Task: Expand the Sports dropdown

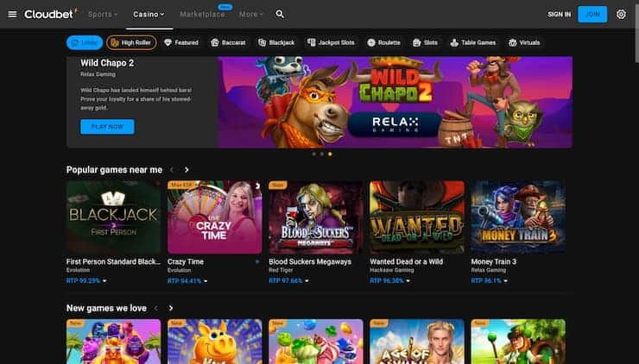Action: [x=103, y=15]
